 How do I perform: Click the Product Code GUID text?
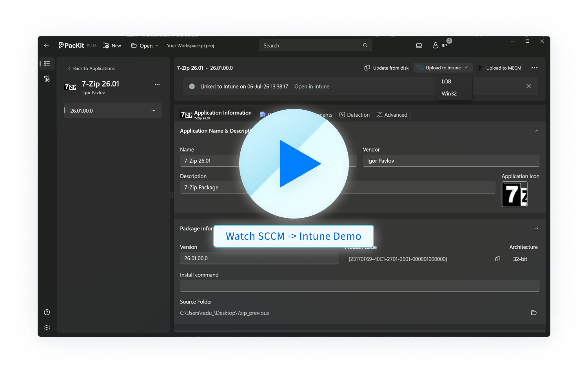point(397,259)
